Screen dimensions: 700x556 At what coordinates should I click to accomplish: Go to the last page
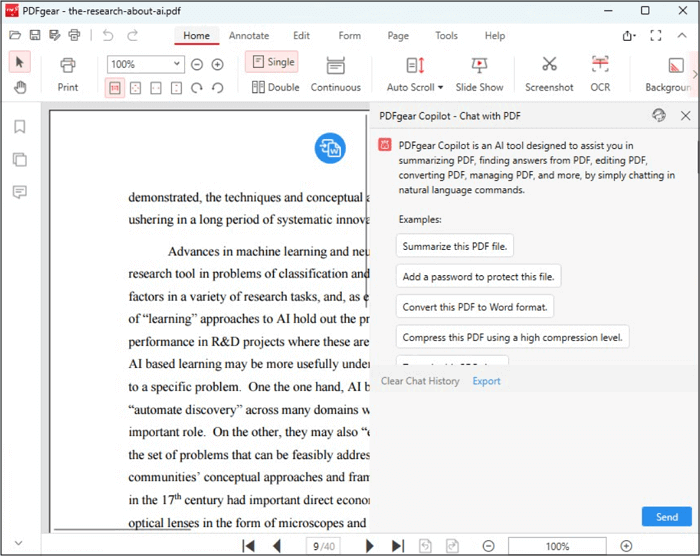coord(397,546)
